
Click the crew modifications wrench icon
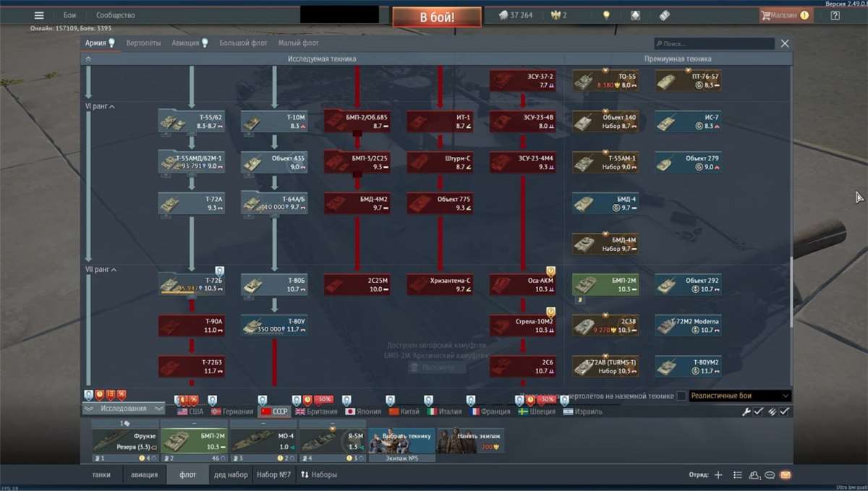tap(747, 411)
